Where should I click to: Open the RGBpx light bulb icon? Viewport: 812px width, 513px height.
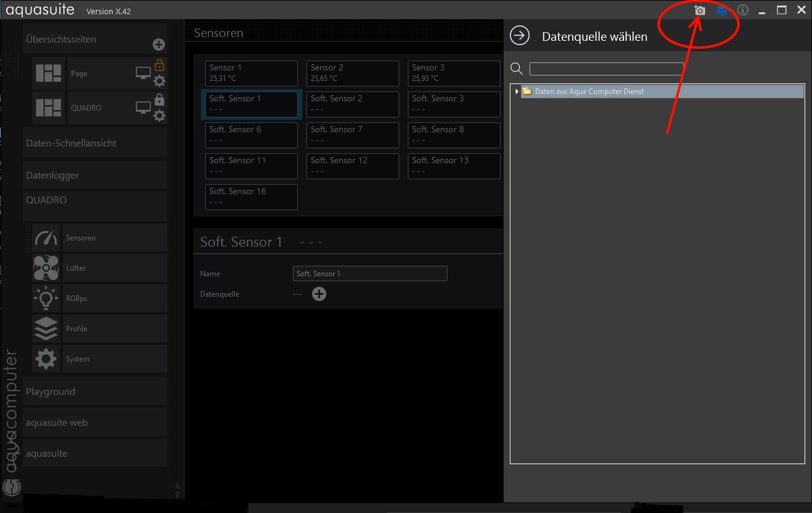(46, 299)
